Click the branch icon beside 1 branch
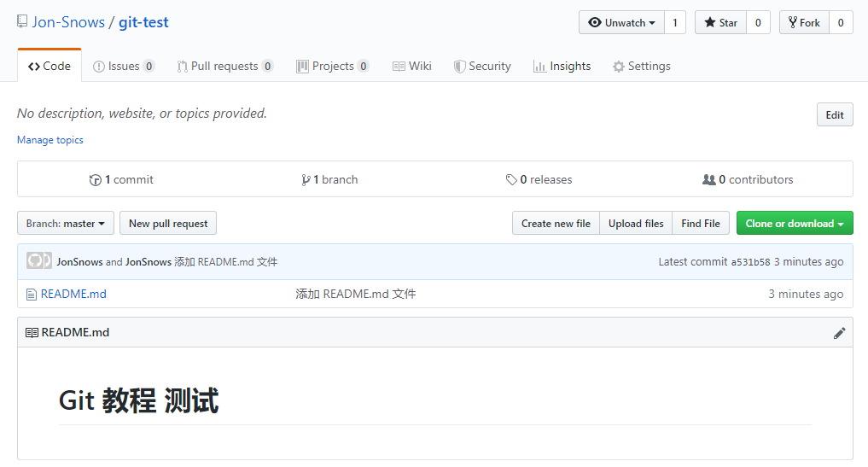This screenshot has height=467, width=868. [306, 180]
